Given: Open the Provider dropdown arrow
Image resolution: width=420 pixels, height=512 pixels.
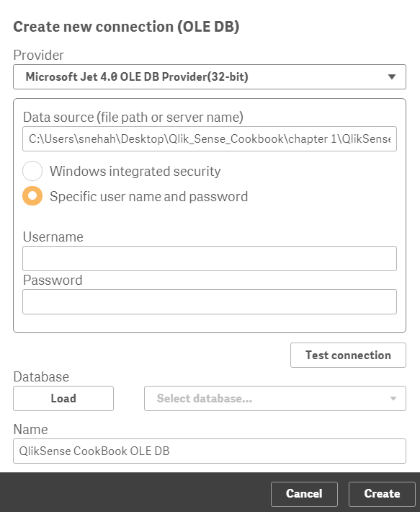Looking at the screenshot, I should coord(392,77).
